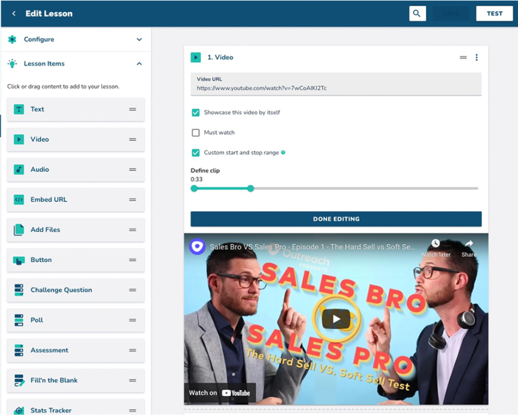The height and width of the screenshot is (420, 518).
Task: Collapse the Lesson Items section chevron
Action: (139, 63)
